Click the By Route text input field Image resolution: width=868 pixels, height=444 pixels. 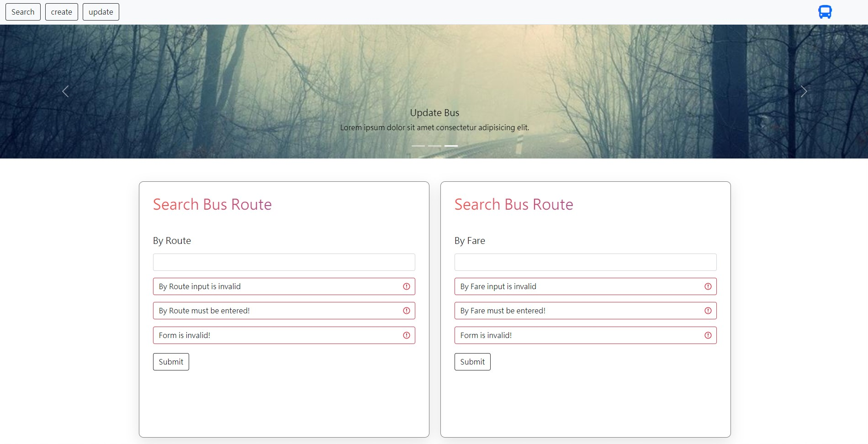coord(284,262)
